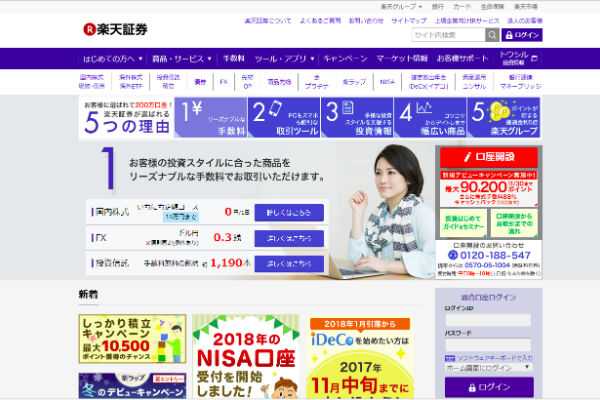
Task: Open よくあるご質問 link
Action: [x=320, y=21]
